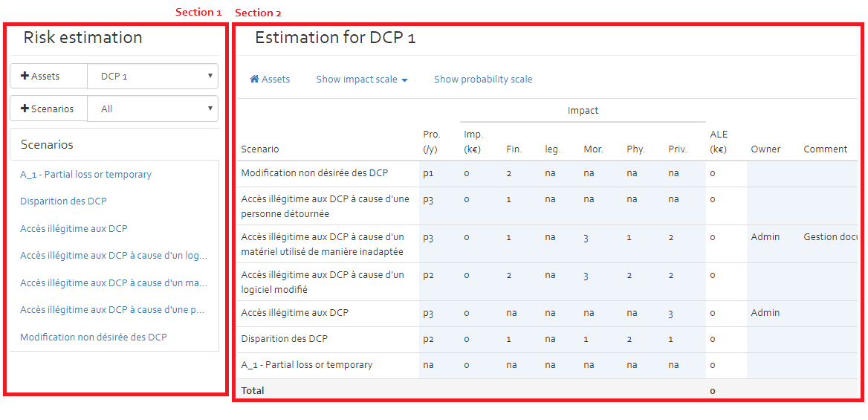Click the home icon beside Assets link
This screenshot has height=420, width=868.
point(255,80)
